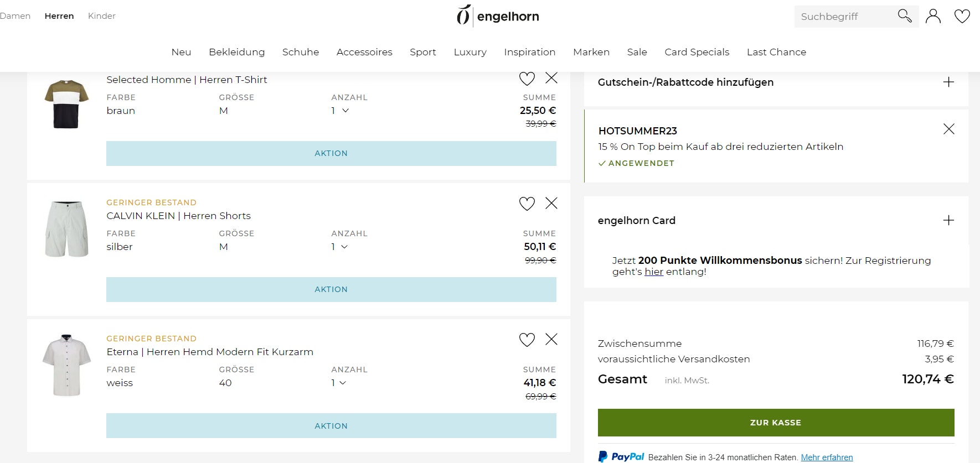Open Selected Homme T-Shirt product thumbnail
This screenshot has width=980, height=463.
[66, 104]
